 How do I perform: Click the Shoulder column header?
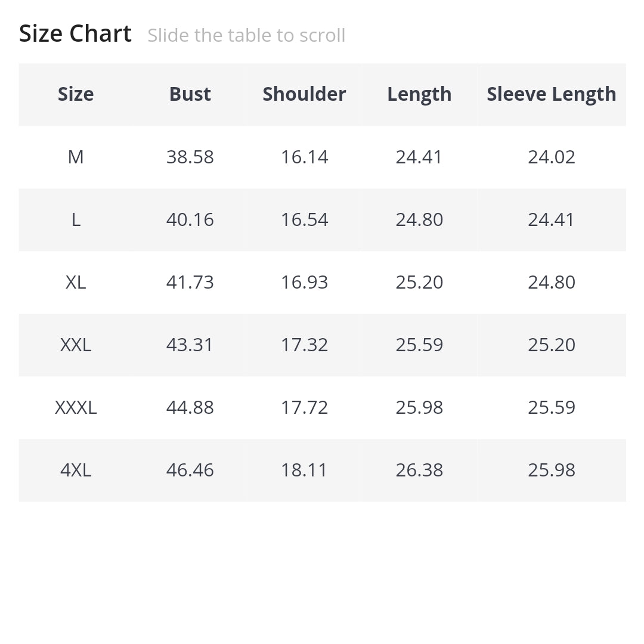304,94
